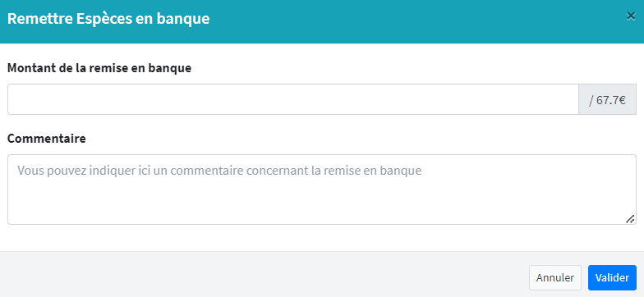Click the white Annuler button in footer
Viewport: 644px width, 297px height.
[x=555, y=277]
